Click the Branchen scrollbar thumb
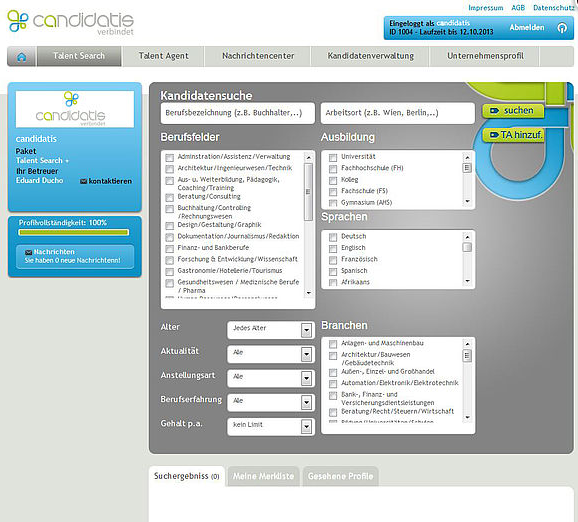This screenshot has width=578, height=522. [x=467, y=356]
